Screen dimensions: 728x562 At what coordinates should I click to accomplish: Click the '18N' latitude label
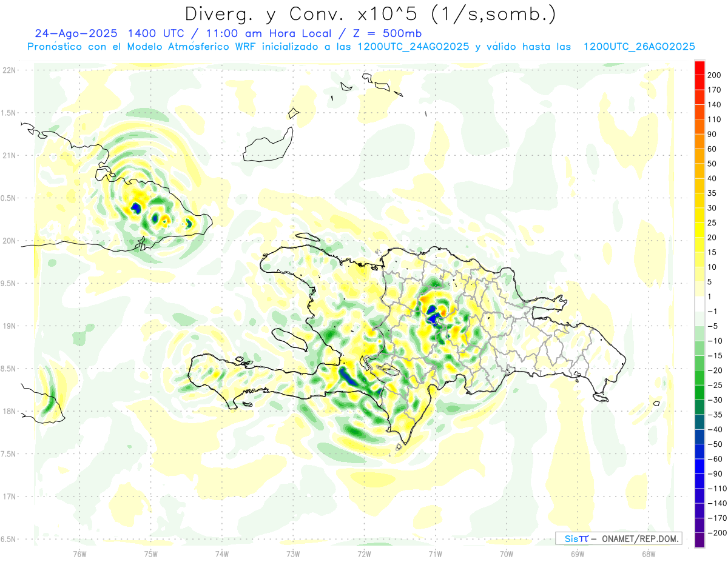8,412
